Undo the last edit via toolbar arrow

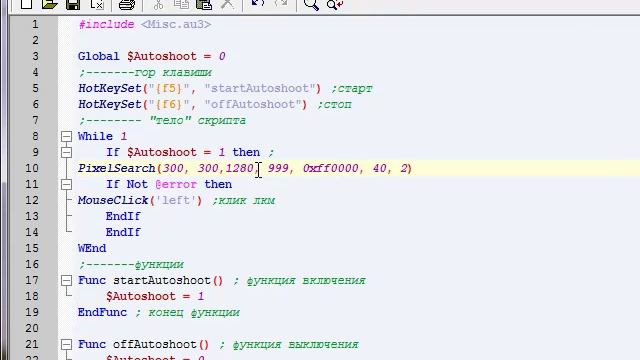[x=258, y=3]
